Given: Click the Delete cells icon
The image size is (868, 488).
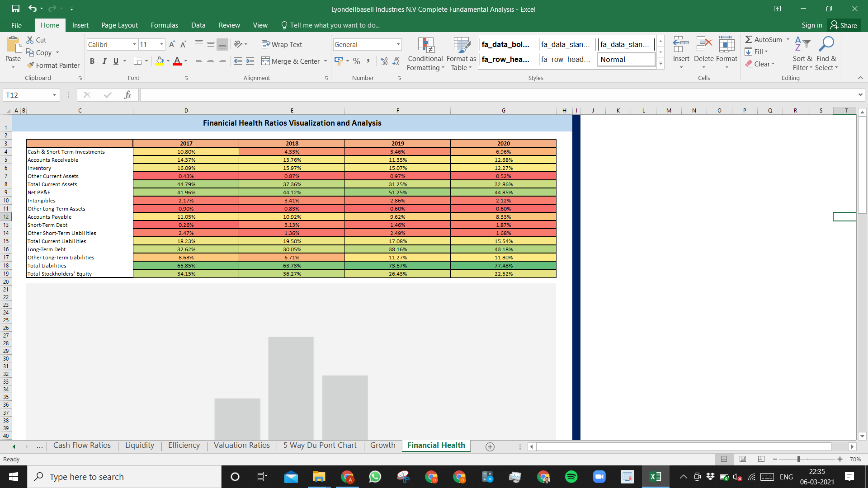Looking at the screenshot, I should pyautogui.click(x=704, y=45).
